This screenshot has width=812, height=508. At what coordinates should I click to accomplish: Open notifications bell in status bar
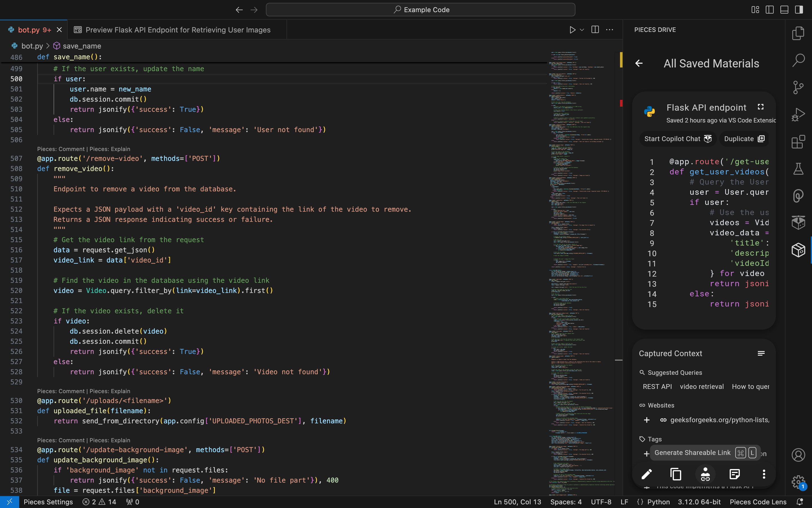point(800,502)
